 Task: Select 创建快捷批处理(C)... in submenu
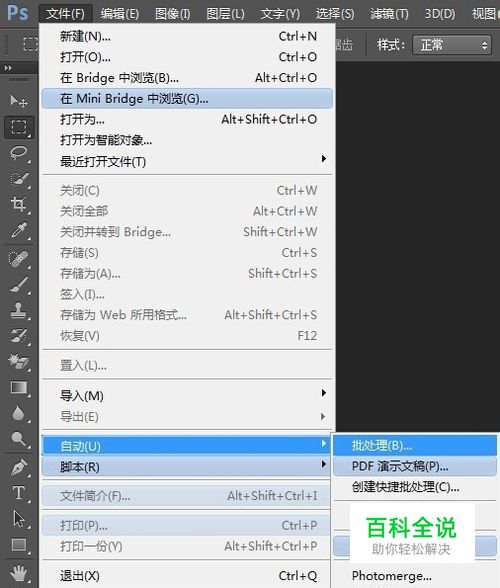[415, 487]
